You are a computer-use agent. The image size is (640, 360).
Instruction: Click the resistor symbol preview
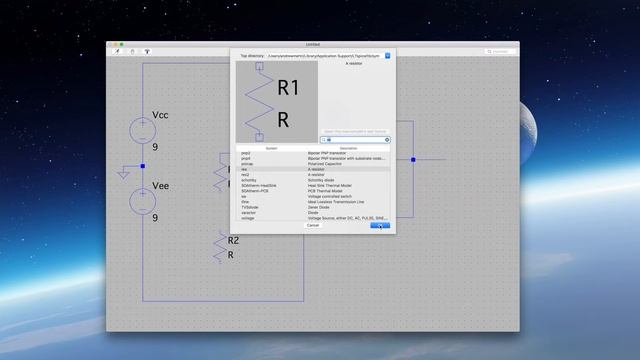coord(277,102)
